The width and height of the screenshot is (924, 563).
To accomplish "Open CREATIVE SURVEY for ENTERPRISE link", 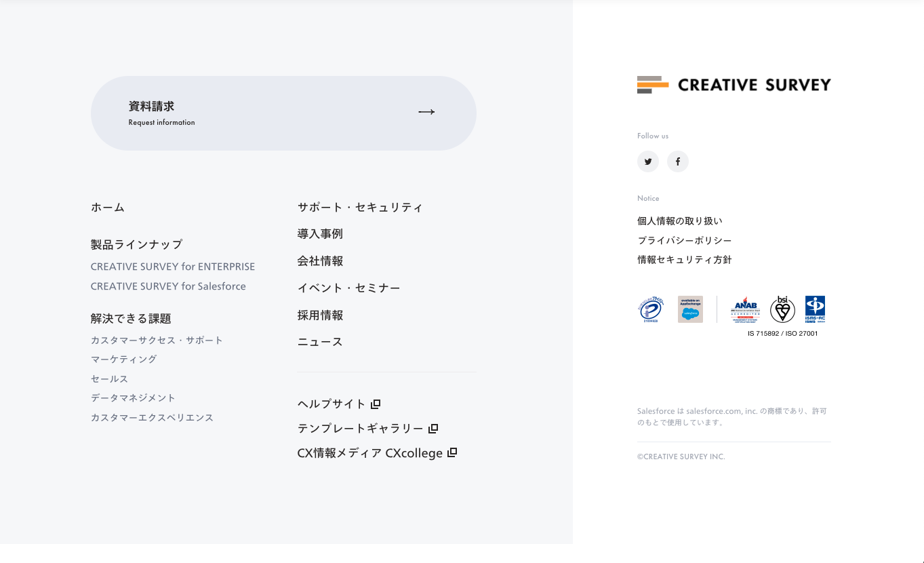I will click(x=173, y=267).
